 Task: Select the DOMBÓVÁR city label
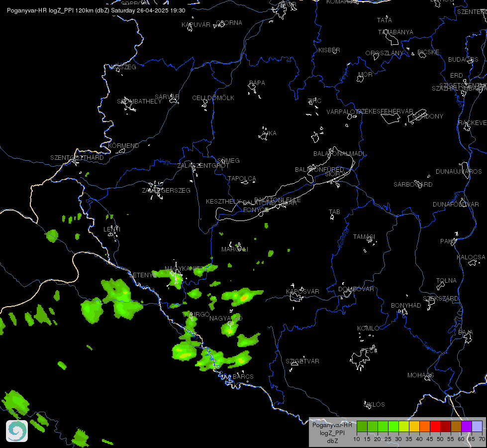tap(356, 289)
